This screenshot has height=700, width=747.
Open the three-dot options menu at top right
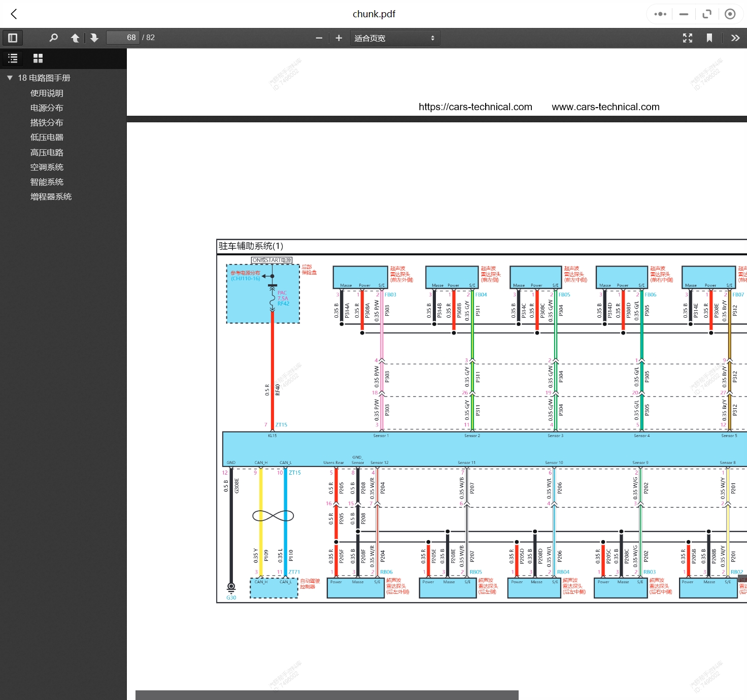point(660,14)
